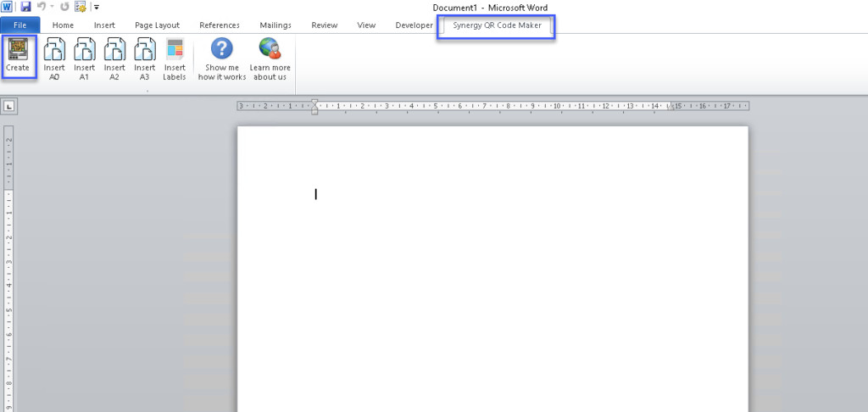Switch to the Page Layout tab

click(157, 25)
